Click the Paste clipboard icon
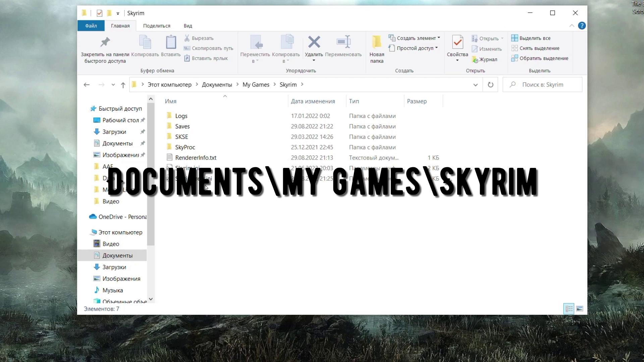644x362 pixels. pyautogui.click(x=171, y=42)
